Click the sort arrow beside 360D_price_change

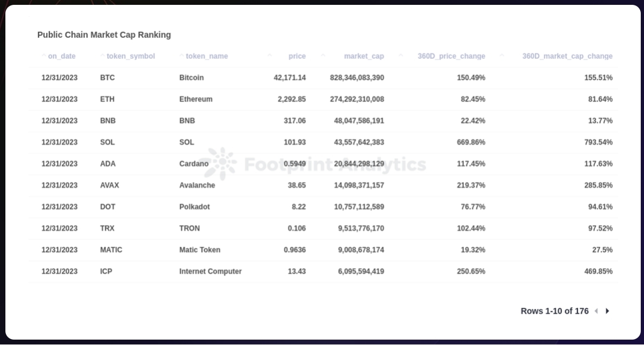[x=401, y=56]
